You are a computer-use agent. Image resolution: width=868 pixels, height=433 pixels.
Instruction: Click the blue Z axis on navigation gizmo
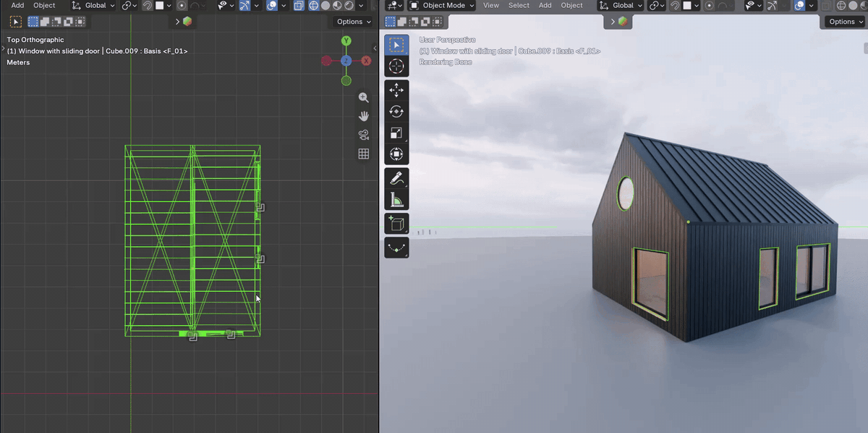(346, 61)
